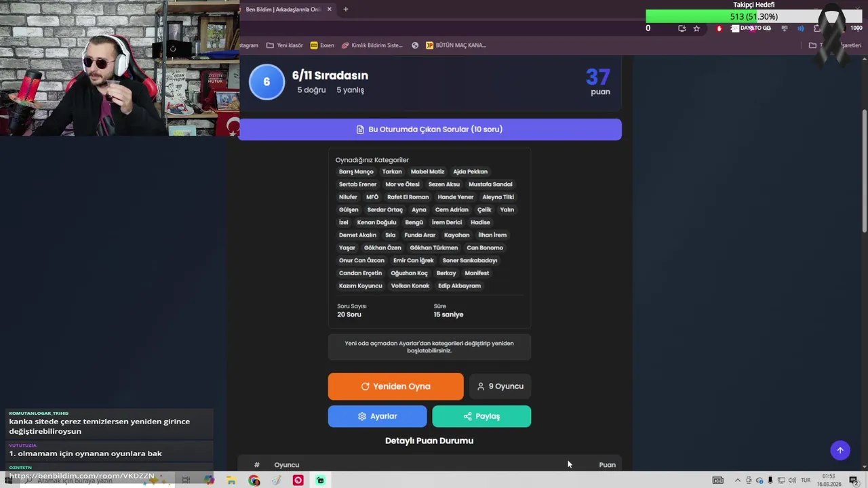This screenshot has height=488, width=868.
Task: Select the Soner Sarıkabadayı category tag
Action: pos(470,260)
